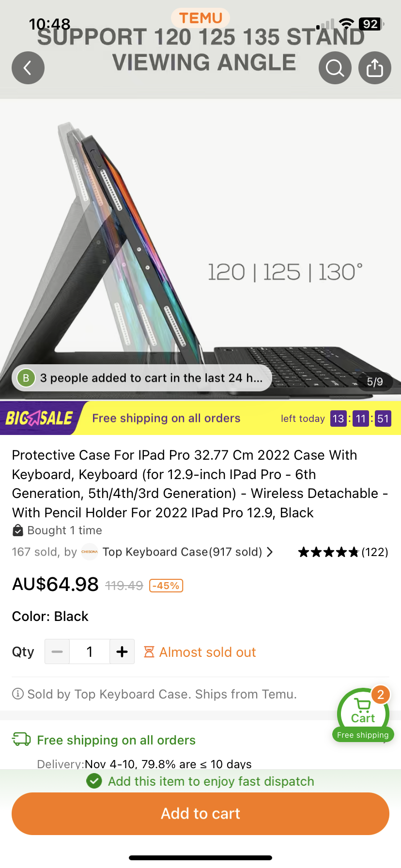The width and height of the screenshot is (401, 868).
Task: Increase quantity with the plus button
Action: coord(122,651)
